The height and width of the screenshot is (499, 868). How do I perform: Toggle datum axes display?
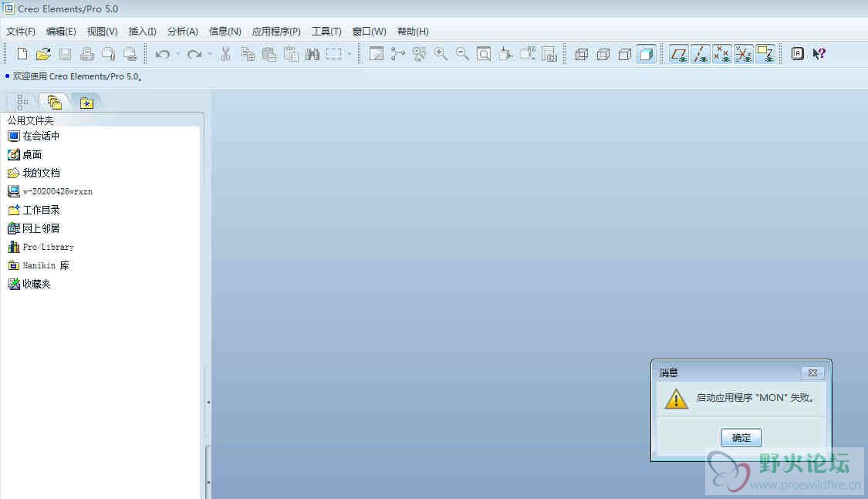point(701,54)
